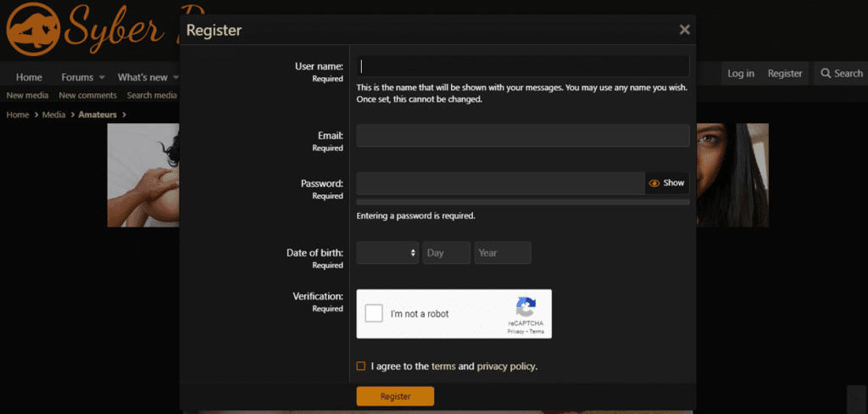Focus the birth Year field

pos(503,253)
